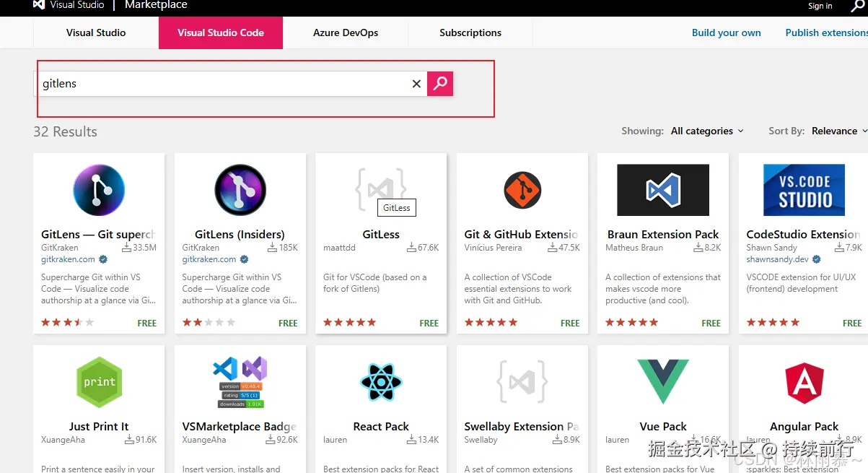The height and width of the screenshot is (473, 868).
Task: Open the header search magnifier icon
Action: [x=858, y=6]
